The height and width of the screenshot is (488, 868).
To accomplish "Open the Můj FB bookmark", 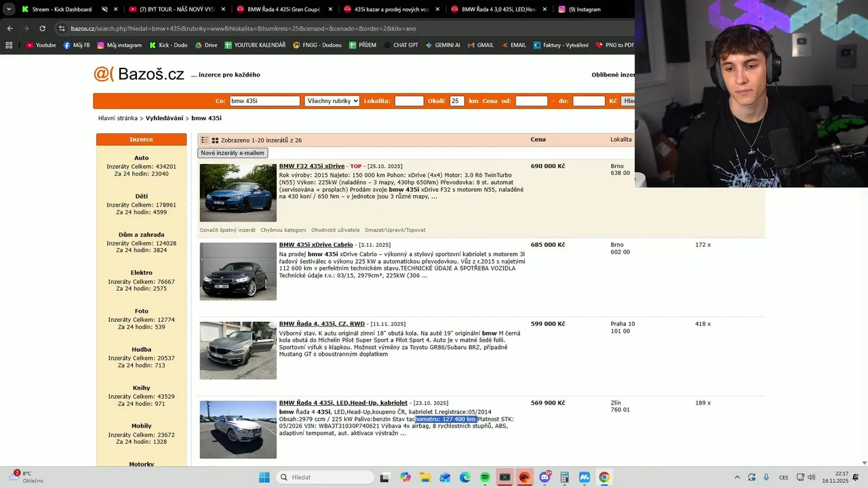I will click(x=77, y=45).
